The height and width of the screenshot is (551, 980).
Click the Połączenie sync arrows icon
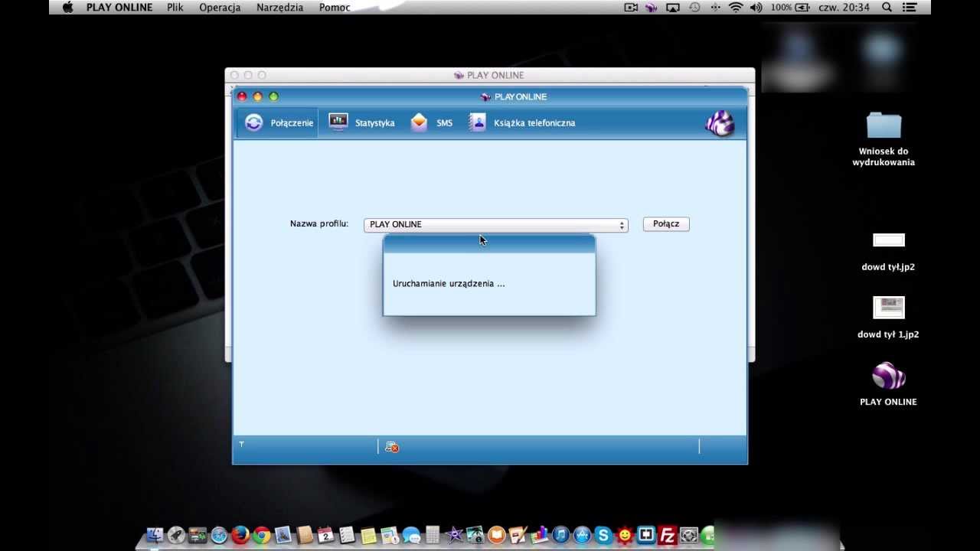[x=254, y=122]
